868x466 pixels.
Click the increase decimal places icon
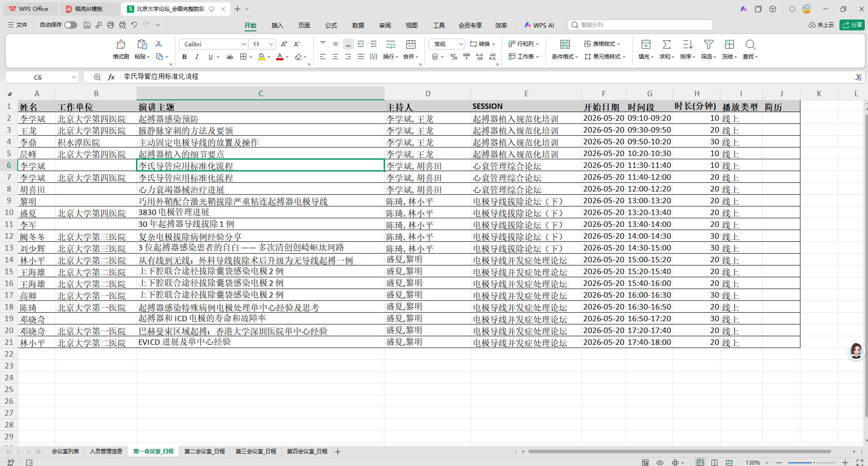pos(479,57)
